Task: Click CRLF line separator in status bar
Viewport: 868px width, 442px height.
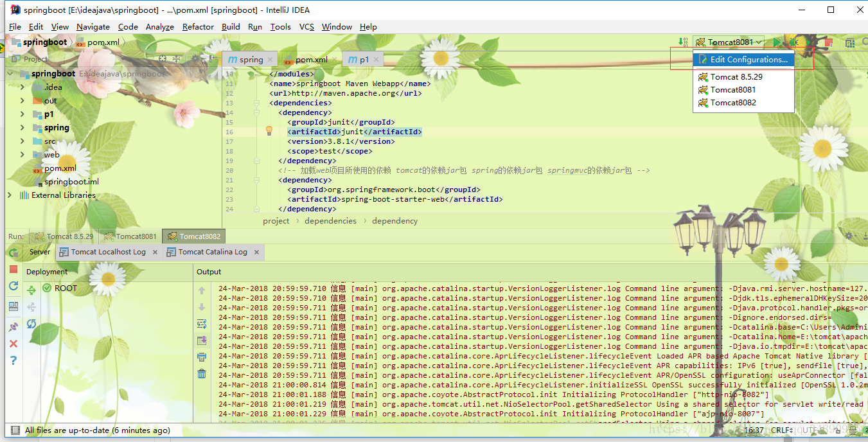Action: 782,430
